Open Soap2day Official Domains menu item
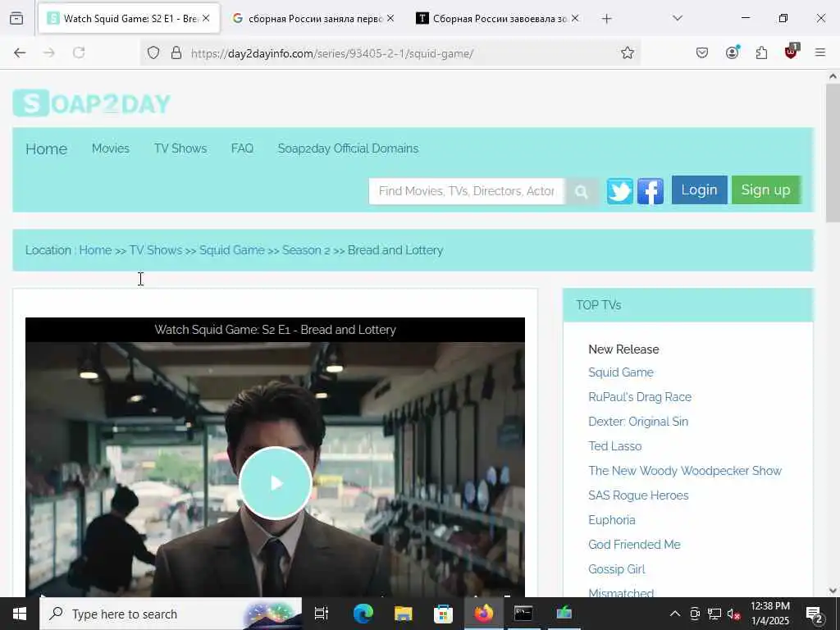Image resolution: width=840 pixels, height=630 pixels. coord(348,148)
